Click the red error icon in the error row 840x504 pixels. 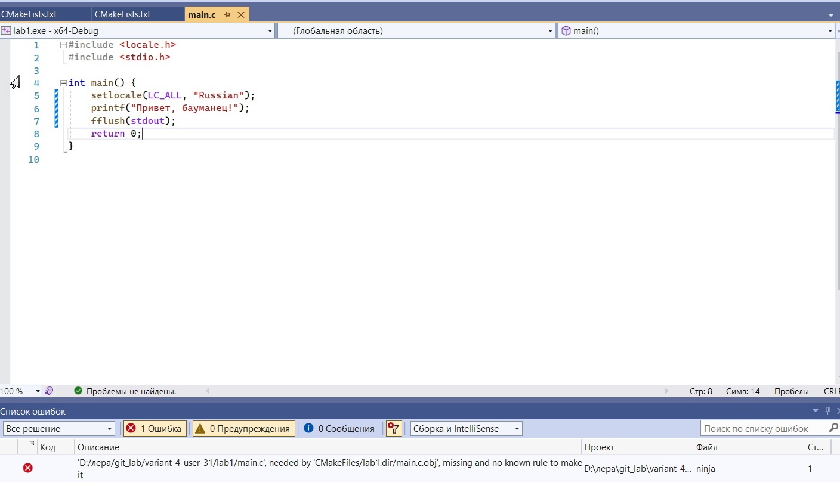tap(28, 468)
